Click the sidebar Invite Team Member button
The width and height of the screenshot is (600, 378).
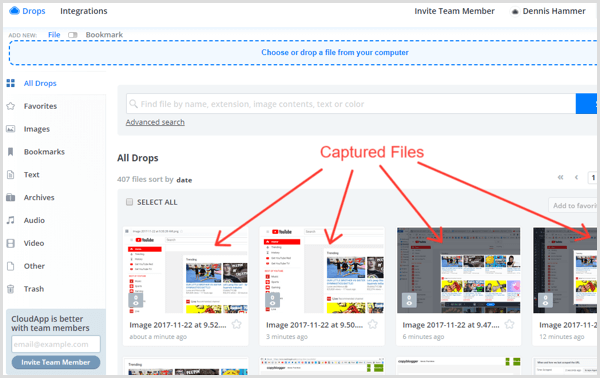(x=56, y=362)
